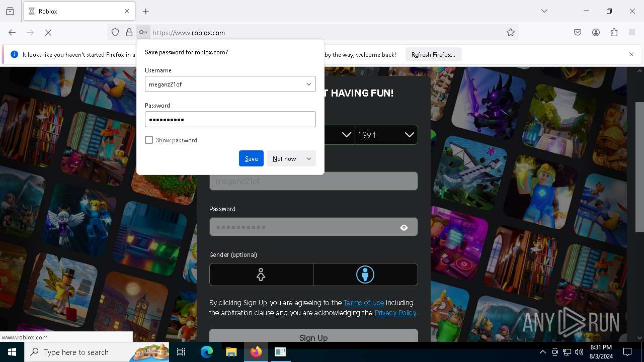Select female gender option

(261, 275)
